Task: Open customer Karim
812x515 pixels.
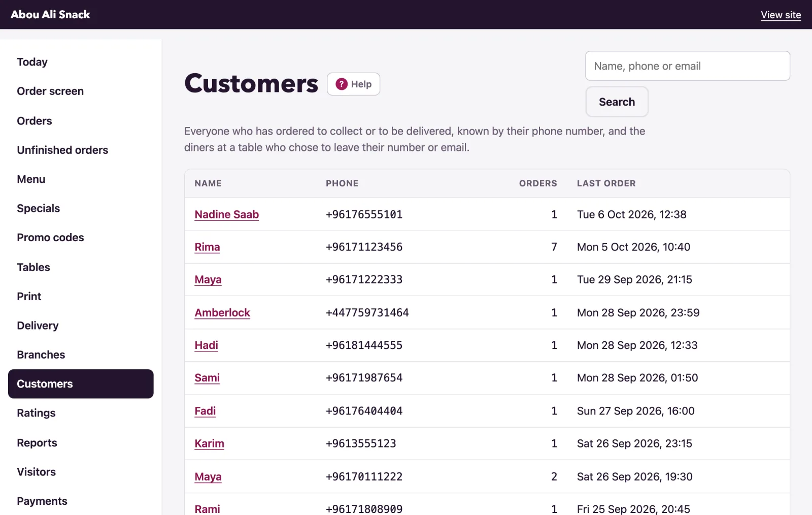Action: (209, 443)
